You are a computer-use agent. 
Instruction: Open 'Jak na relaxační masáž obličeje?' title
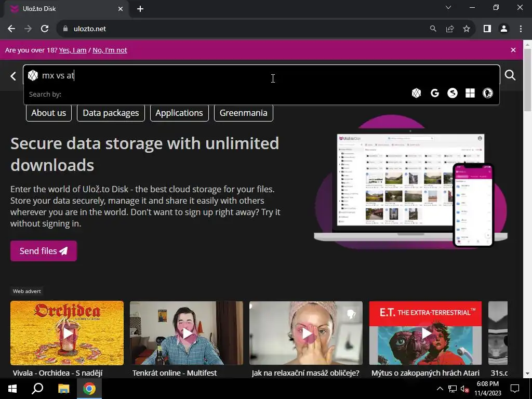tap(305, 373)
